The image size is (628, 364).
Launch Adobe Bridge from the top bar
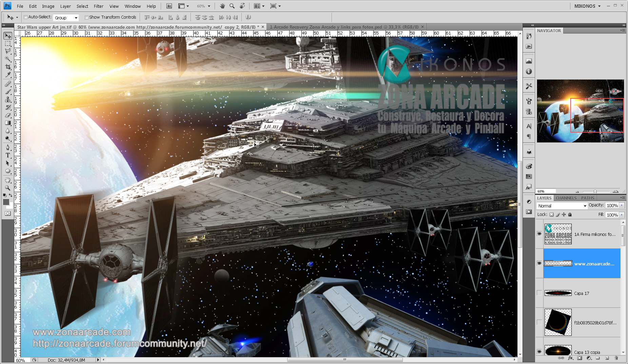[169, 6]
